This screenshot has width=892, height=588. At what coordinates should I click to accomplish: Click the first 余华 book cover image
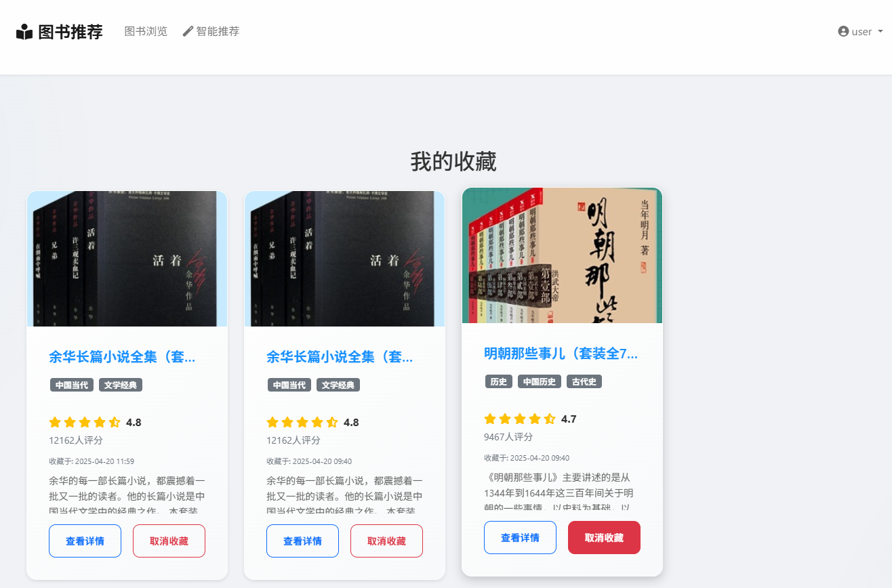pyautogui.click(x=127, y=259)
